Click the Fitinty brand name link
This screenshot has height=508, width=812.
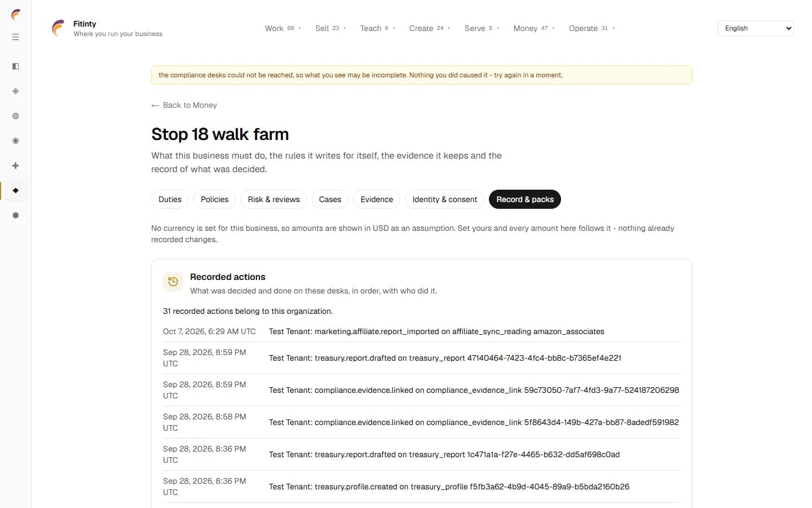click(x=85, y=24)
